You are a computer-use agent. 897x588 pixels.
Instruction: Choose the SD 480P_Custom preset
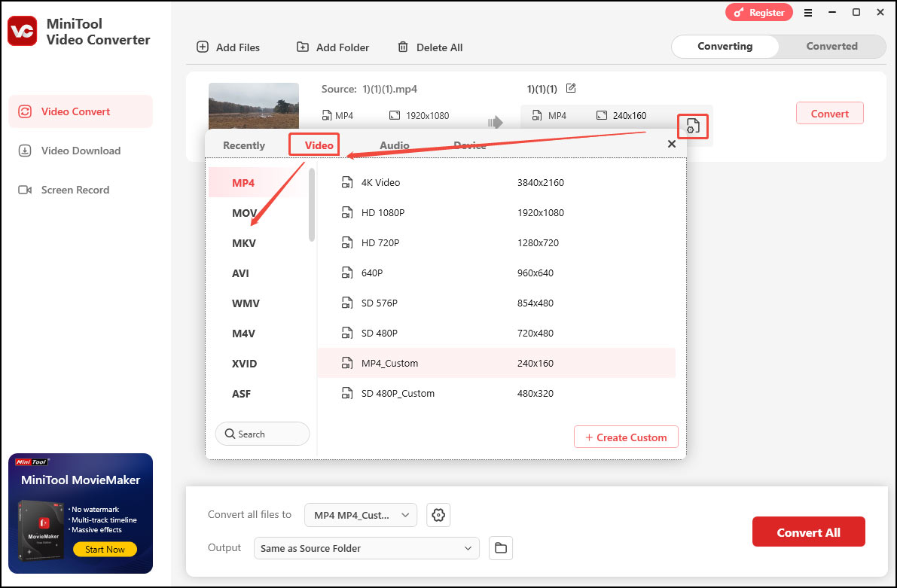point(496,394)
